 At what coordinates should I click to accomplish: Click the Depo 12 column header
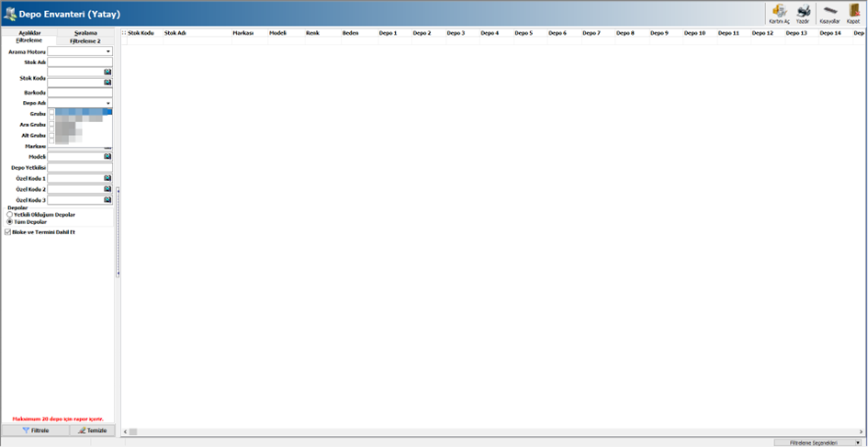click(768, 33)
